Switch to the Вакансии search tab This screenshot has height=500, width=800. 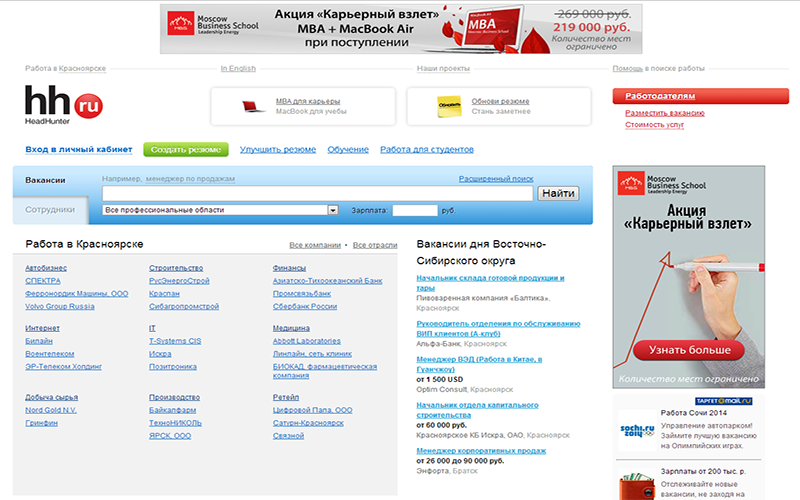[45, 180]
